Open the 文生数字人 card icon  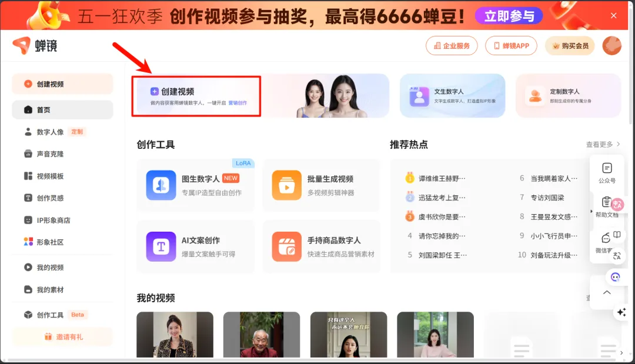[x=419, y=97]
